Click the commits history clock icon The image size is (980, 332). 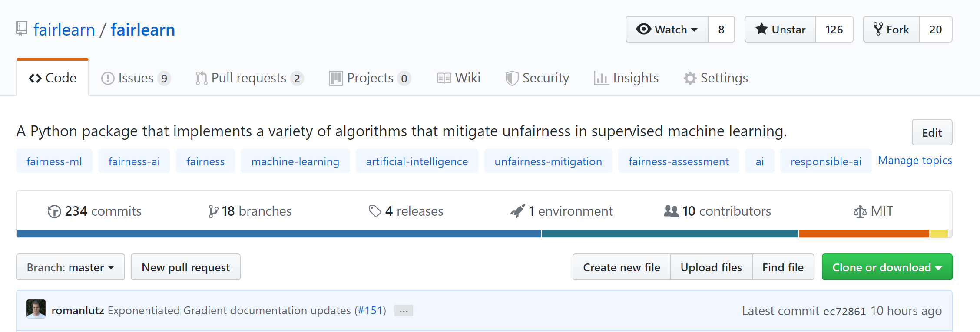tap(54, 211)
